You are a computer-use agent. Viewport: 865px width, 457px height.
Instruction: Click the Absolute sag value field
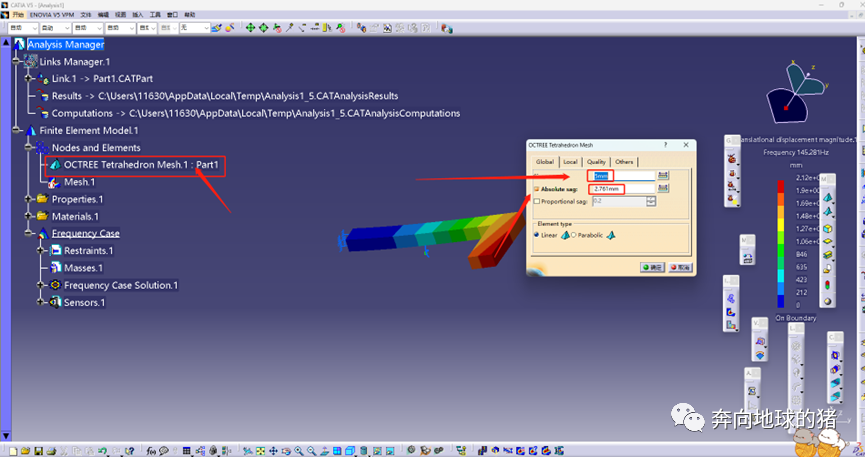click(x=622, y=189)
